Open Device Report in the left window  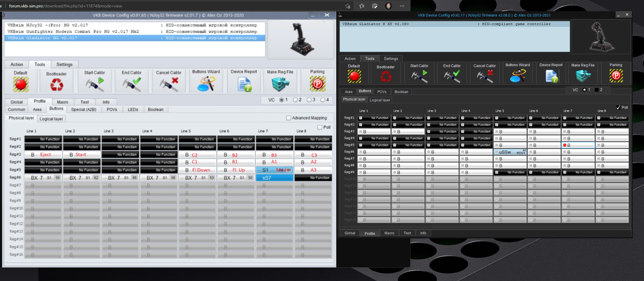pyautogui.click(x=245, y=84)
